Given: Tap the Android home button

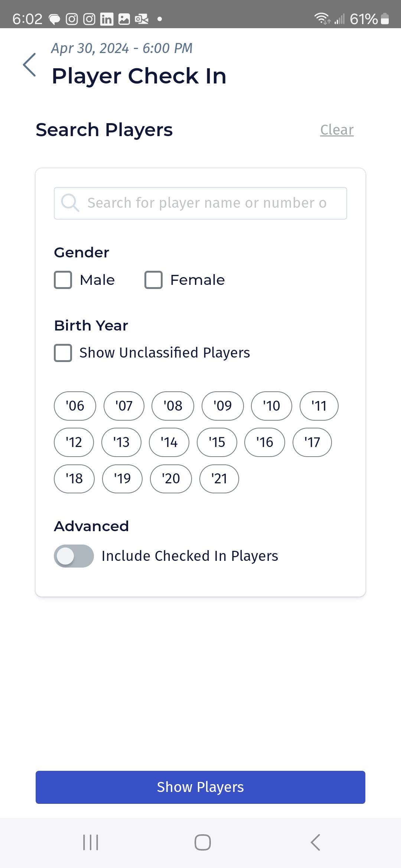Looking at the screenshot, I should coord(203,842).
